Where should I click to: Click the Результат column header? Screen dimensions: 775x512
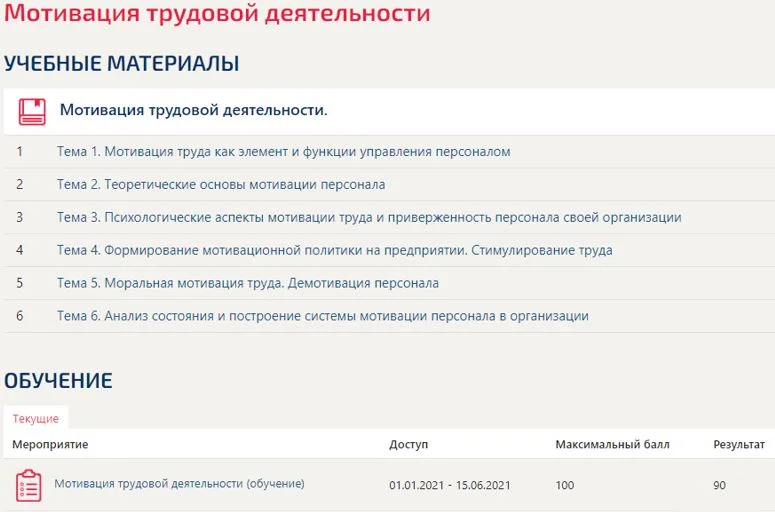(x=739, y=444)
